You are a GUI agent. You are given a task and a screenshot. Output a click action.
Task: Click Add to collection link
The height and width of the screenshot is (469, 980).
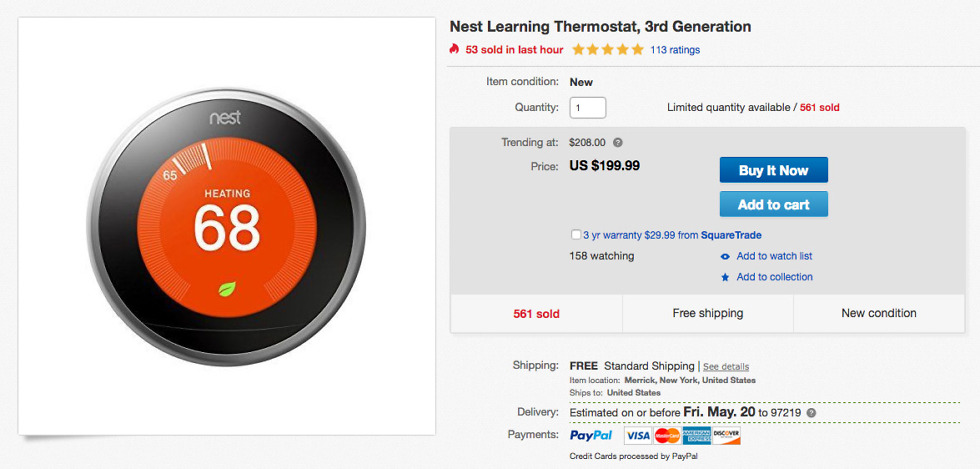coord(774,277)
